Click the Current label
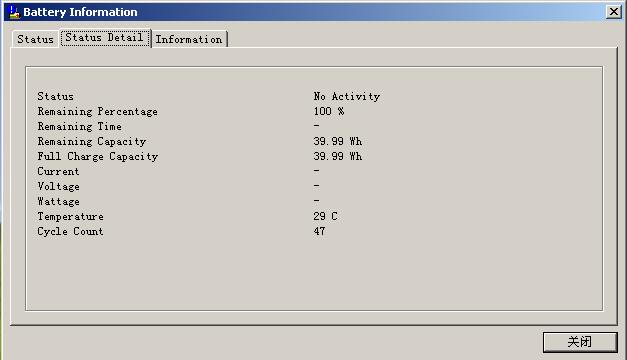This screenshot has height=360, width=627. (58, 172)
